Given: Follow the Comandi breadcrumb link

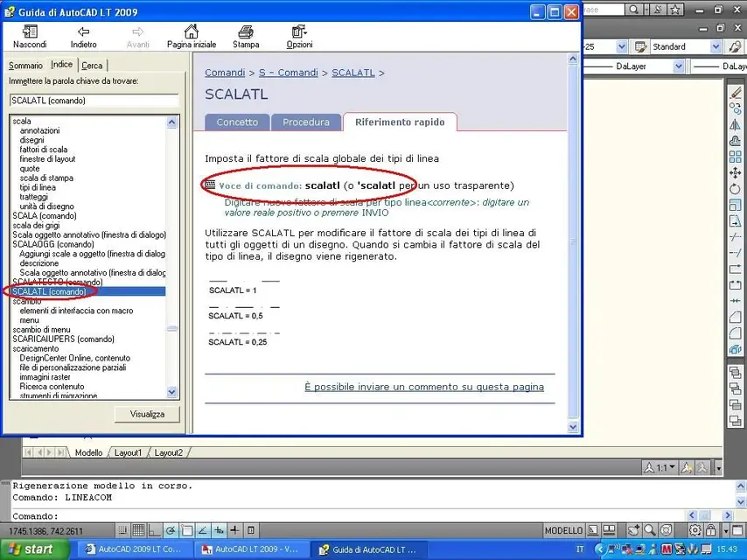Looking at the screenshot, I should (225, 73).
